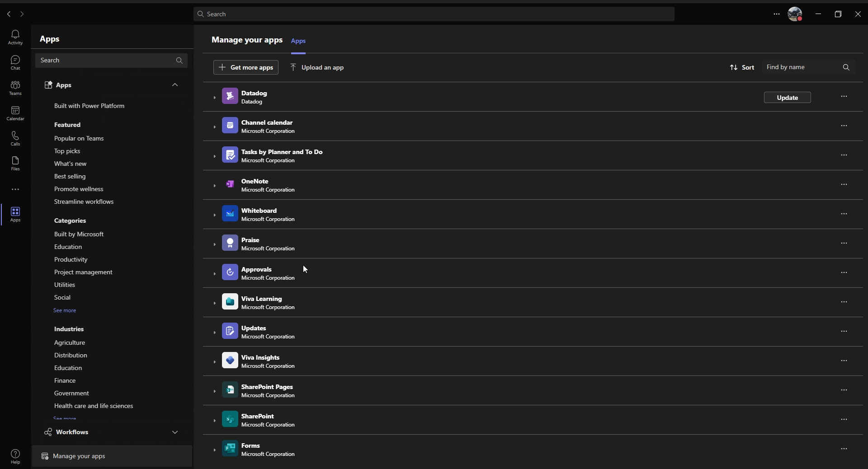This screenshot has width=868, height=469.
Task: Click Upload an app
Action: click(317, 67)
